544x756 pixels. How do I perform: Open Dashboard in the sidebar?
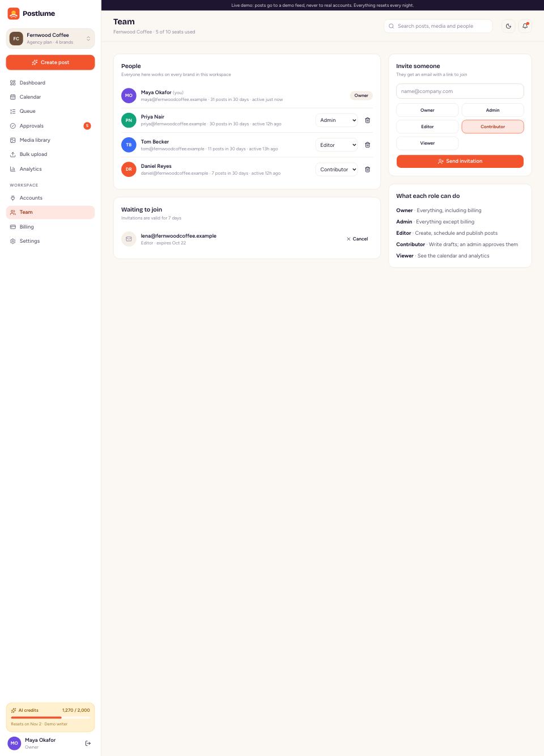(50, 83)
